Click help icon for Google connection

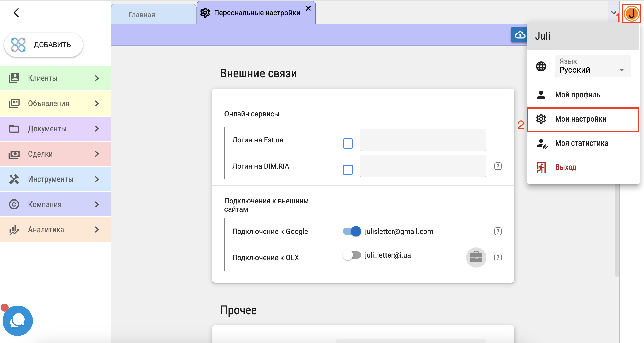[x=498, y=231]
